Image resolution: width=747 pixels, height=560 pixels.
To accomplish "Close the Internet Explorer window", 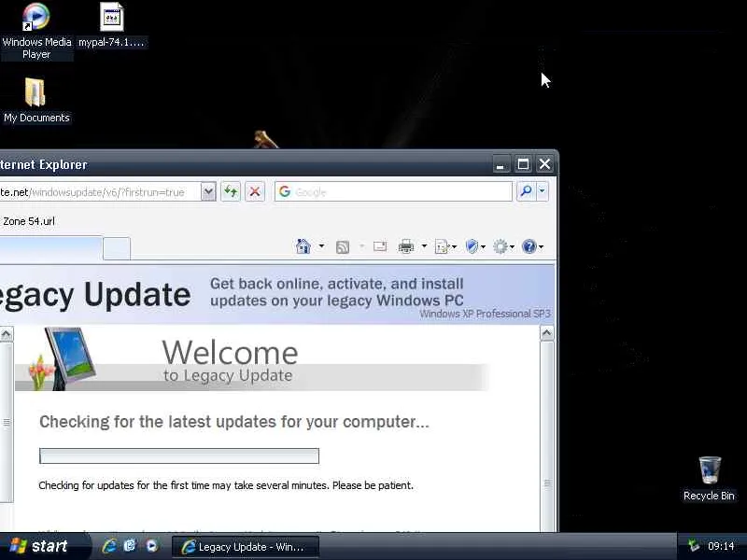I will click(544, 164).
